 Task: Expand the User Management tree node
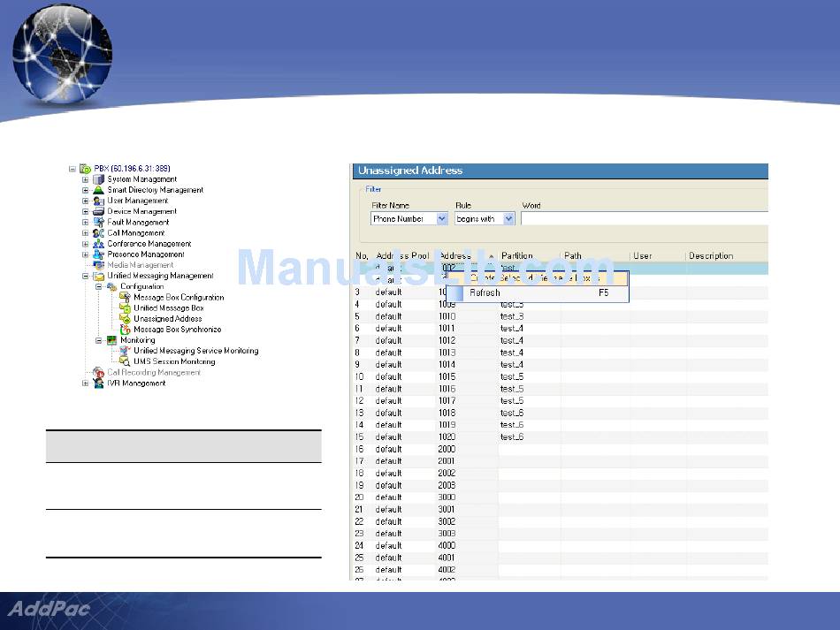pyautogui.click(x=86, y=201)
